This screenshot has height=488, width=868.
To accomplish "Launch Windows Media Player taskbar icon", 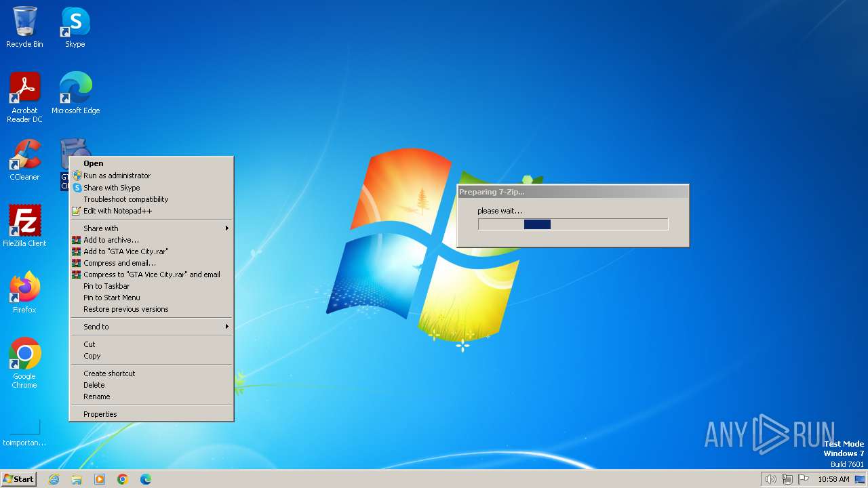I will [100, 479].
